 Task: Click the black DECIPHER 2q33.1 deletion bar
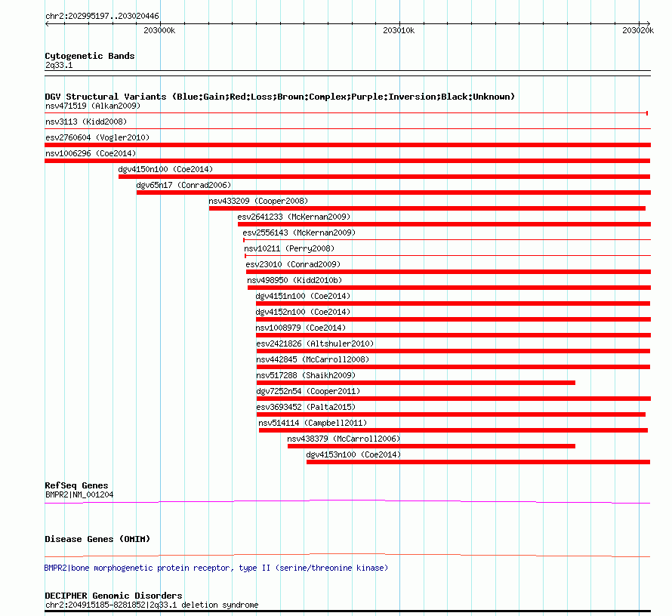pyautogui.click(x=347, y=611)
